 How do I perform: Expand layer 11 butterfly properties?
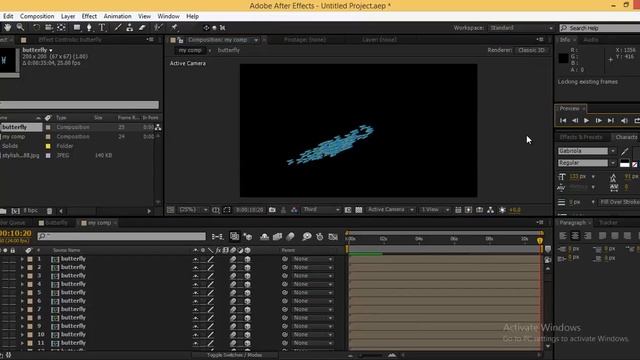tap(22, 343)
